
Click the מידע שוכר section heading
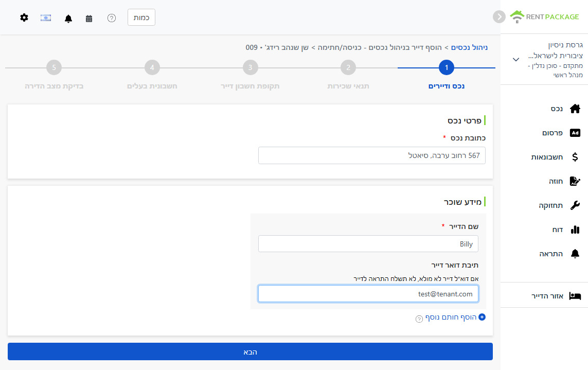click(x=463, y=202)
